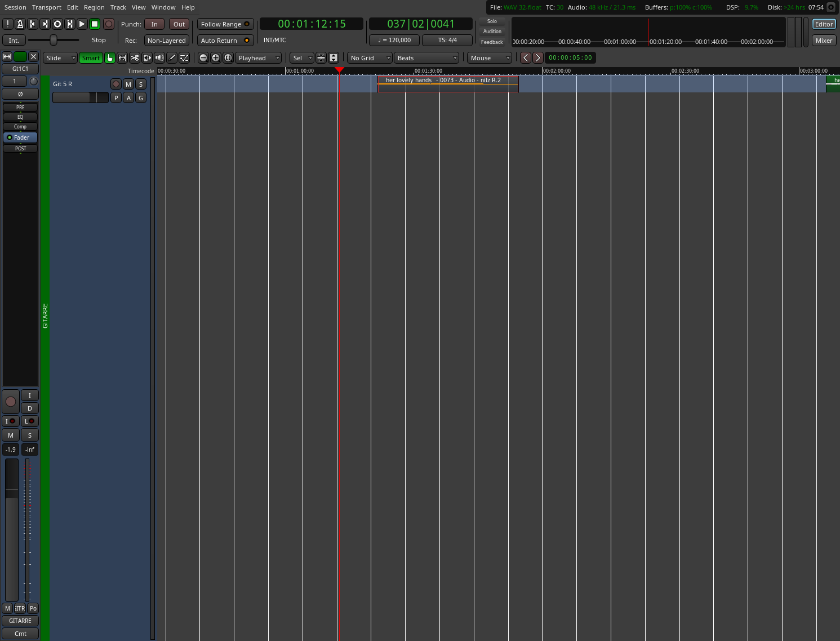
Task: Pick the Audition (speaker) tool
Action: pos(159,58)
